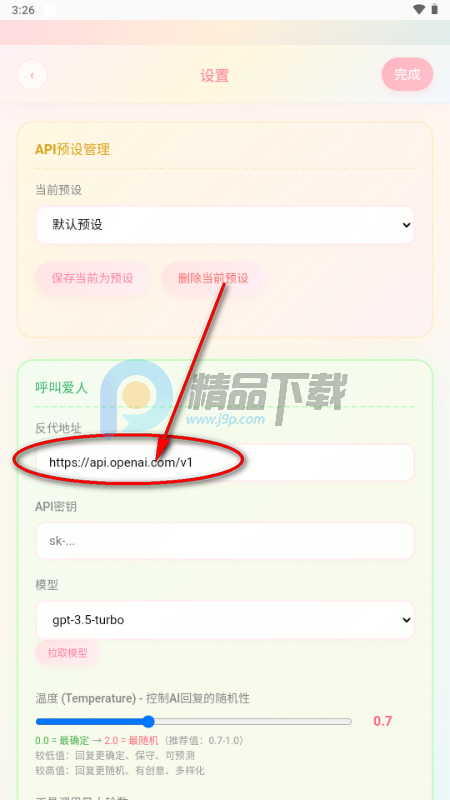
Task: Tap the battery status icon
Action: tap(435, 9)
